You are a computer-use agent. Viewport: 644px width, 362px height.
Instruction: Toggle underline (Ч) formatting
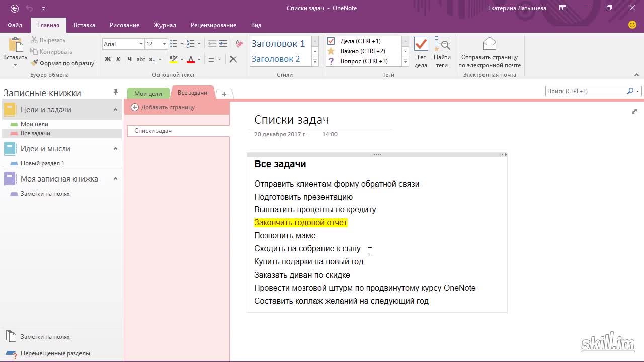click(x=129, y=59)
